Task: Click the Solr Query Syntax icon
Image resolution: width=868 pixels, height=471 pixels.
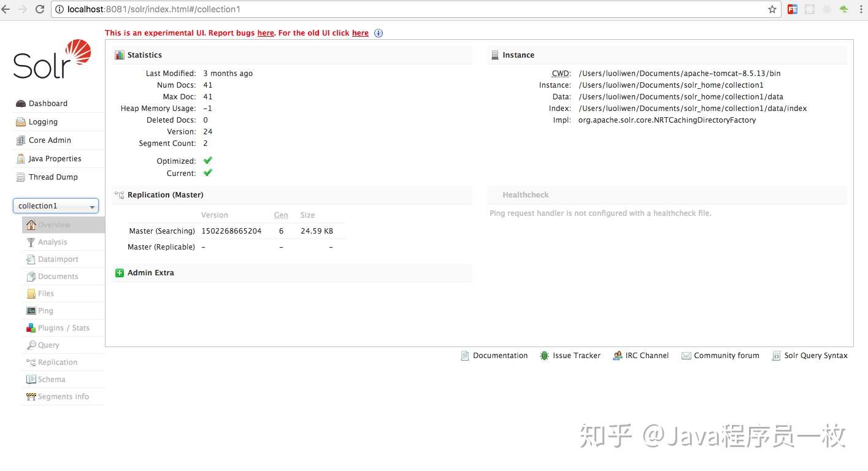Action: click(776, 356)
